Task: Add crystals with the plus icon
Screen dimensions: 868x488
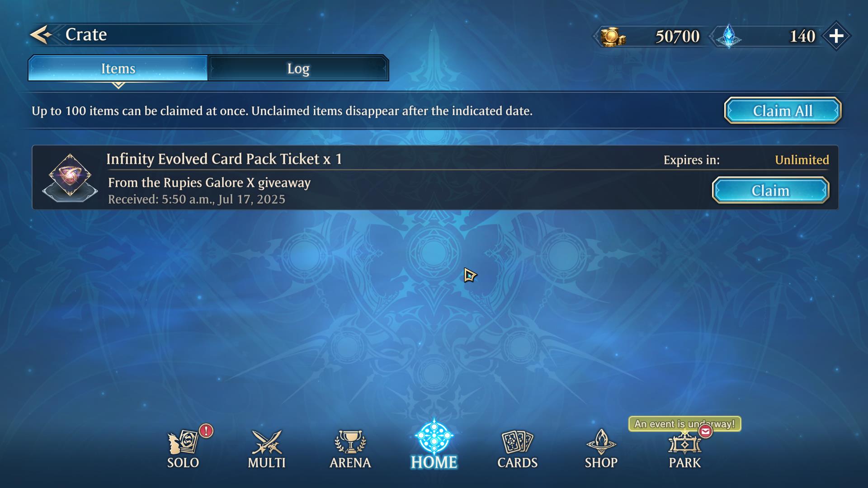Action: click(x=836, y=36)
